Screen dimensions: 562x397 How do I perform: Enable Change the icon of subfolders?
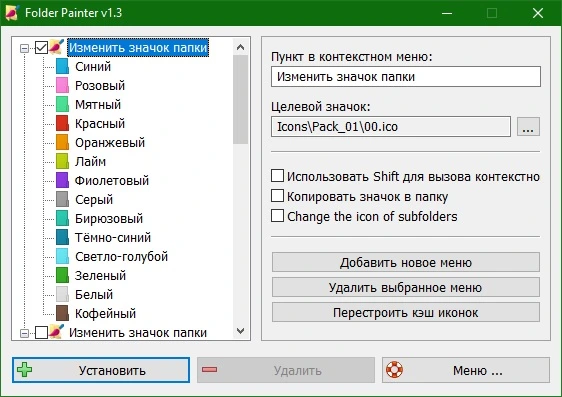(x=277, y=216)
